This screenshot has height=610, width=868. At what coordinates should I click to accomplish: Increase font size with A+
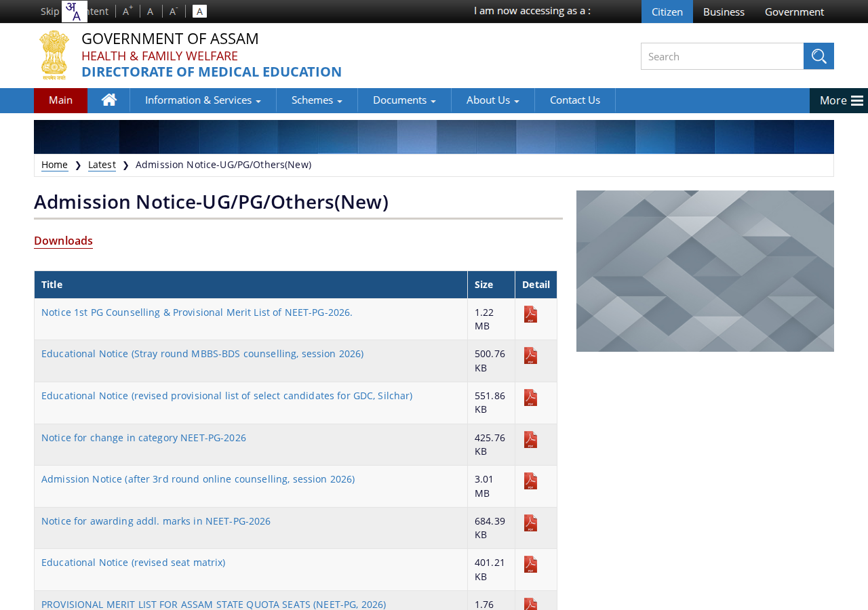point(127,11)
